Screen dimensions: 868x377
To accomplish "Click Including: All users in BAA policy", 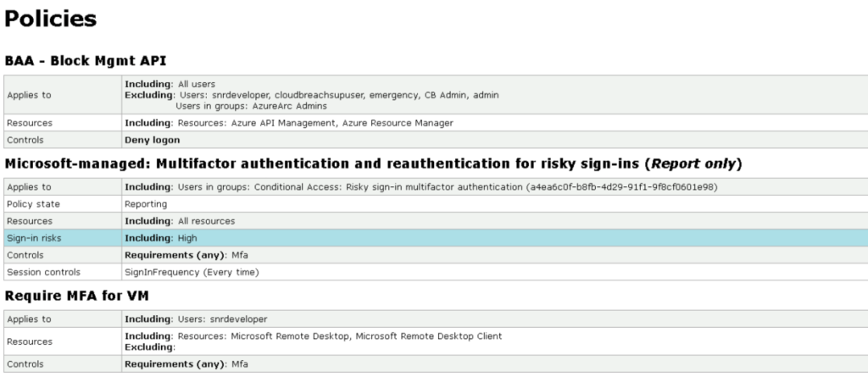I will coord(170,85).
